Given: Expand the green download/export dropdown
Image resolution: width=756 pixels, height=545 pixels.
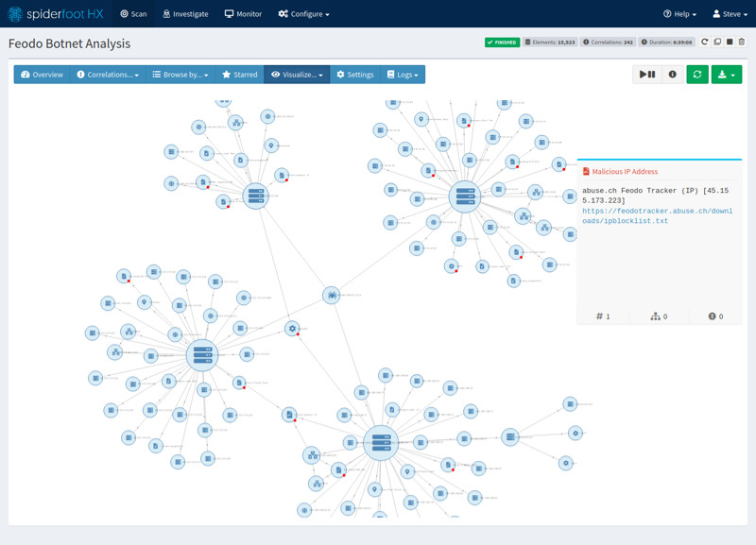Looking at the screenshot, I should (727, 75).
